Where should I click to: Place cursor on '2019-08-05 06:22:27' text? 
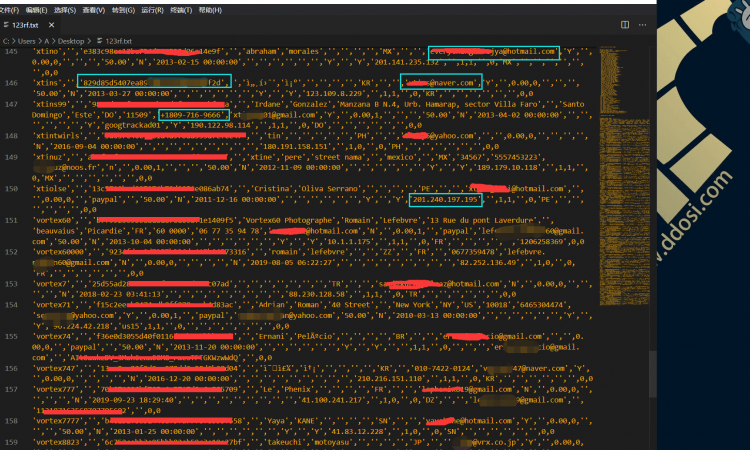(288, 263)
